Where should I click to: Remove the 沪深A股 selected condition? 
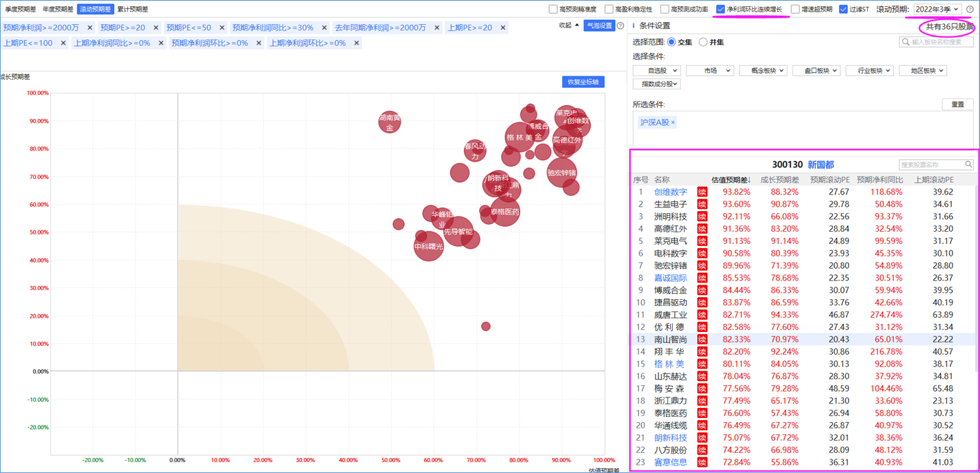point(673,122)
